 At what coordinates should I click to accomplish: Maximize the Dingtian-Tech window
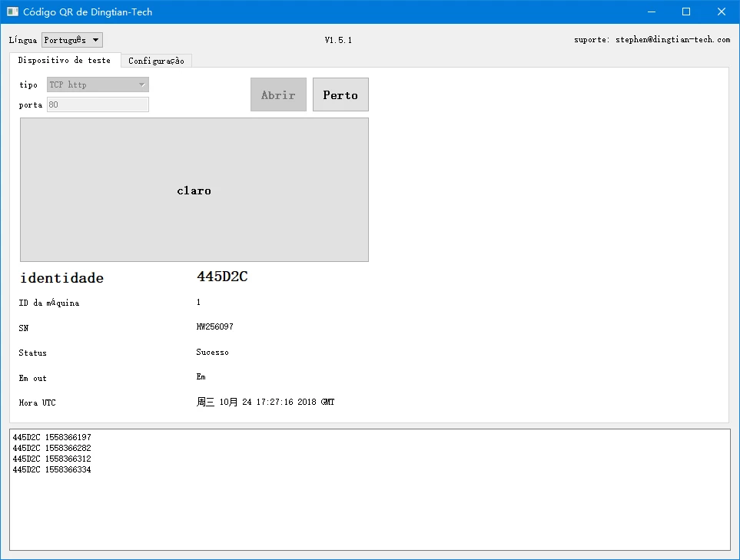(x=686, y=12)
